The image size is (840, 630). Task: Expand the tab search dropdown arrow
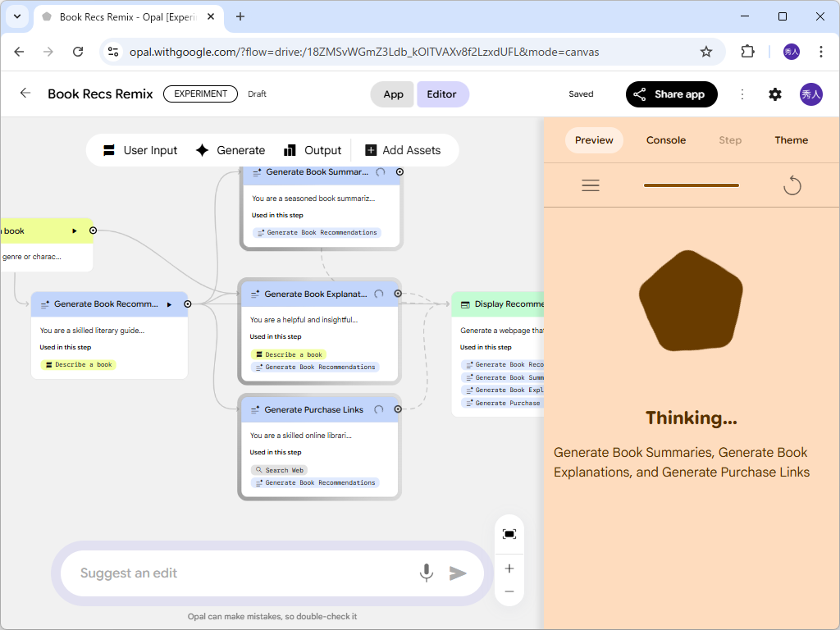click(x=17, y=16)
